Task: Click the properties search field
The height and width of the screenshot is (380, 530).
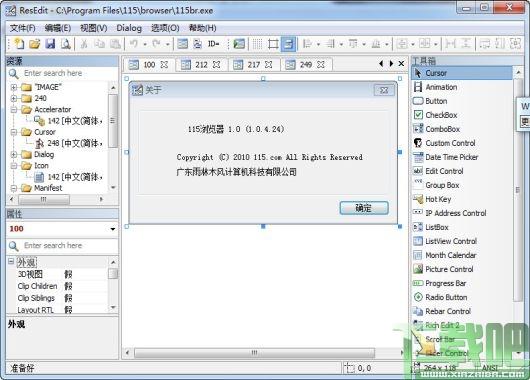Action: click(x=63, y=245)
